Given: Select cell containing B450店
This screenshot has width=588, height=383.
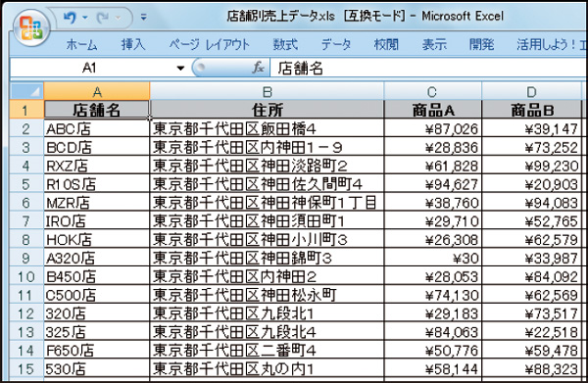Looking at the screenshot, I should (x=97, y=276).
